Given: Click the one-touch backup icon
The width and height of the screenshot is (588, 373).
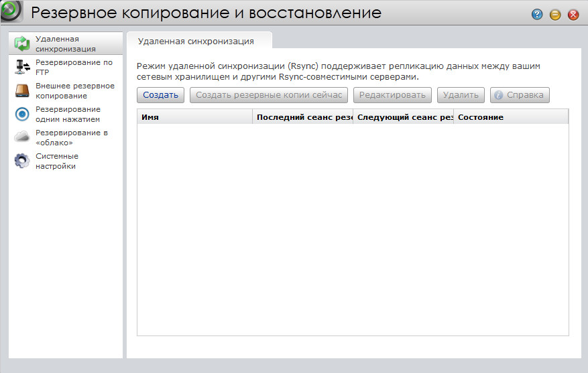Looking at the screenshot, I should (23, 115).
